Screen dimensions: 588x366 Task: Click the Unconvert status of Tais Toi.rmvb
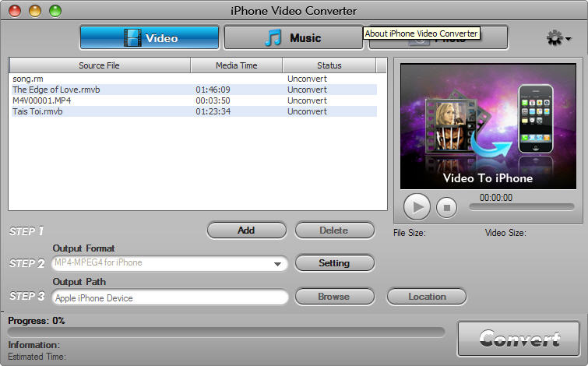(x=307, y=111)
